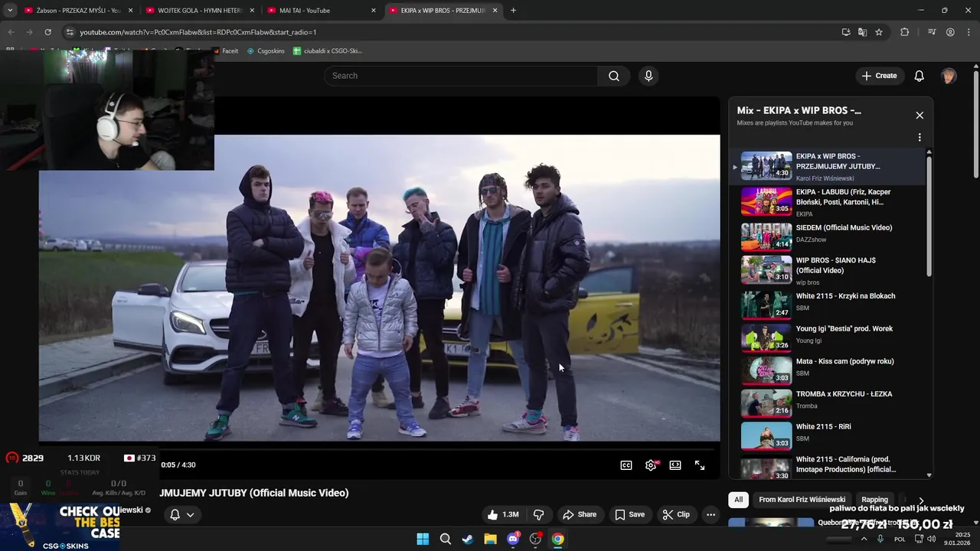Go back with the browser back arrow
The height and width of the screenshot is (551, 980).
coord(11,32)
